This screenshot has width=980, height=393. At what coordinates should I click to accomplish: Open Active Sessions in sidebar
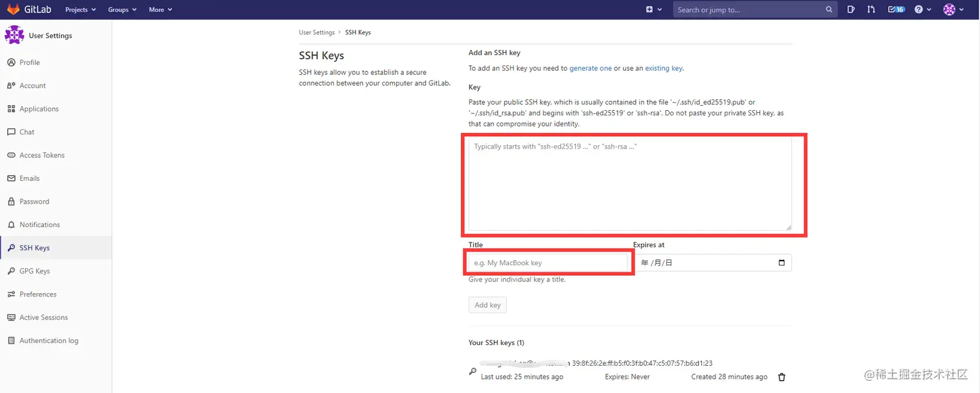(x=56, y=317)
